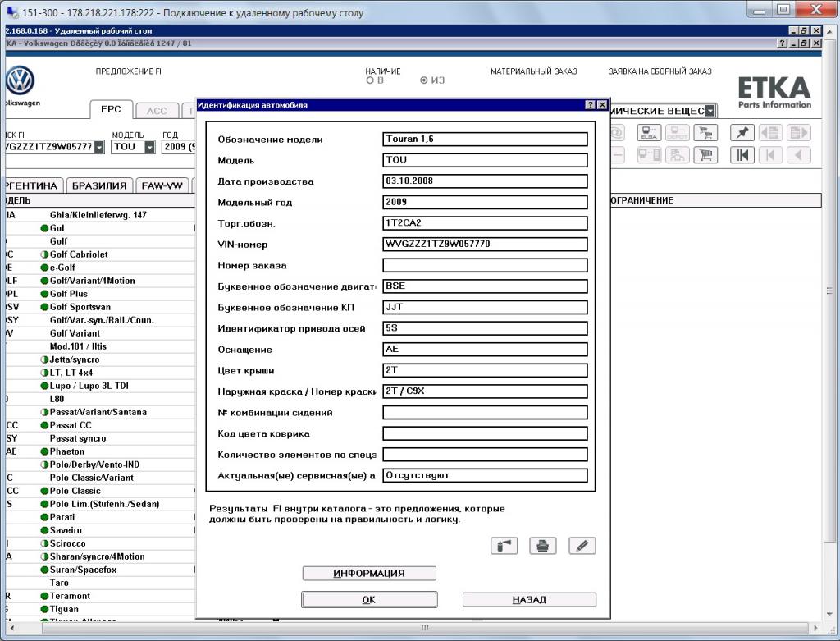The image size is (840, 641).
Task: Click the green dot beside Tiguan
Action: pyautogui.click(x=44, y=609)
